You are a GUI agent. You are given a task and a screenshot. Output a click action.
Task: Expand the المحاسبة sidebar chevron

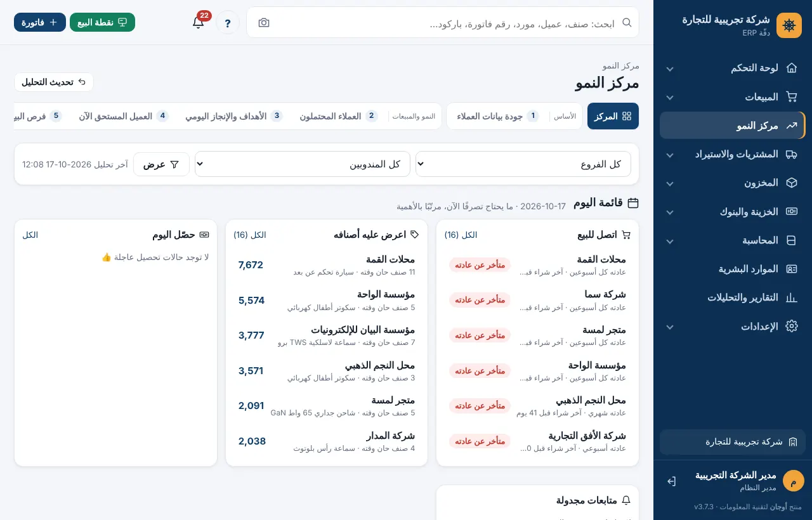click(669, 241)
